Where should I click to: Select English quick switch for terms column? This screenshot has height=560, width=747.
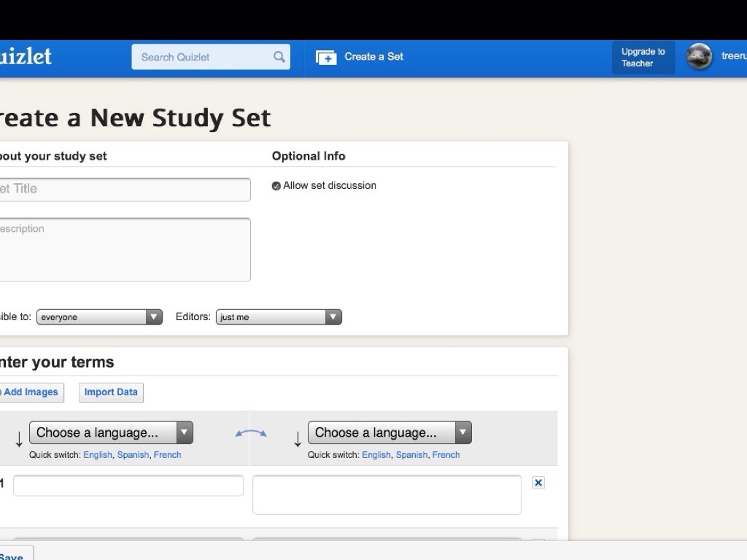(98, 455)
